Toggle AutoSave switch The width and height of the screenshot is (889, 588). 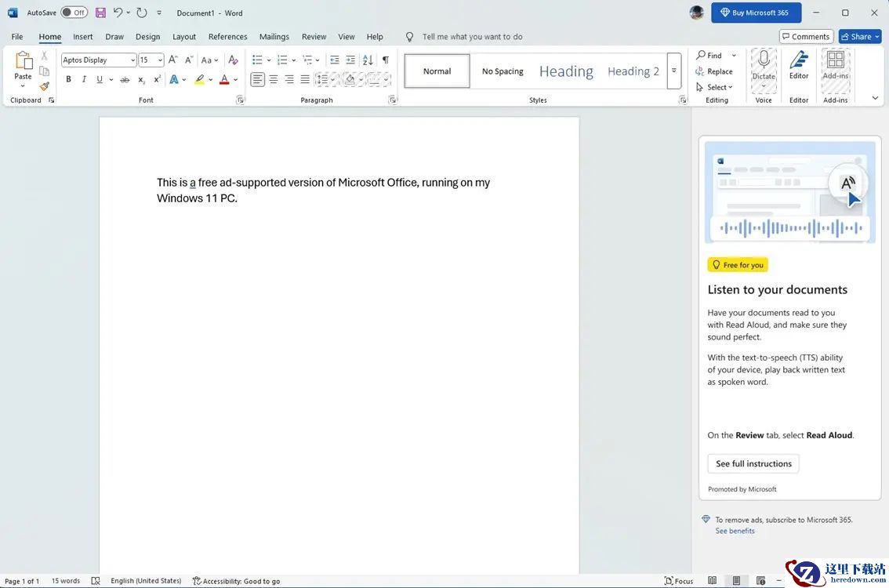coord(74,13)
